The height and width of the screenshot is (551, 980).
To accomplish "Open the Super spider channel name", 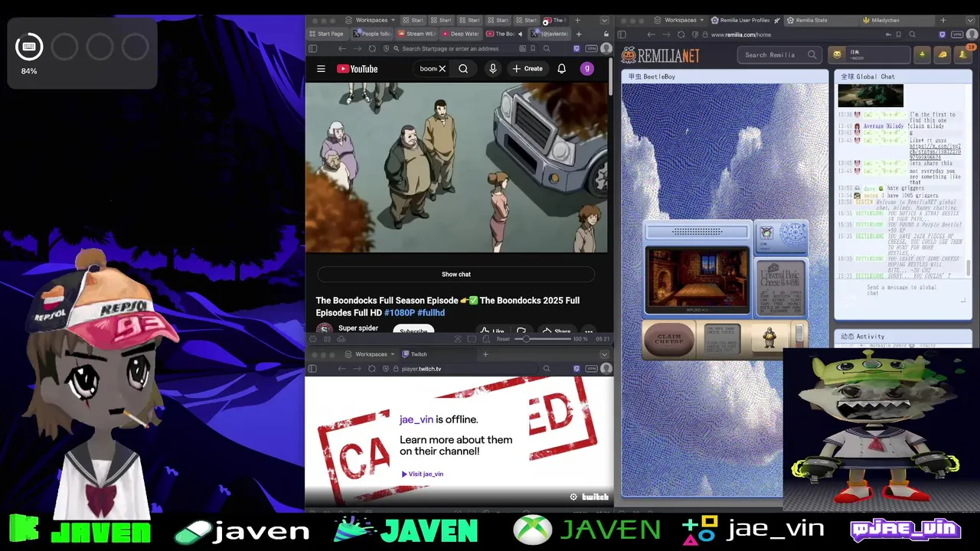I will pos(358,328).
